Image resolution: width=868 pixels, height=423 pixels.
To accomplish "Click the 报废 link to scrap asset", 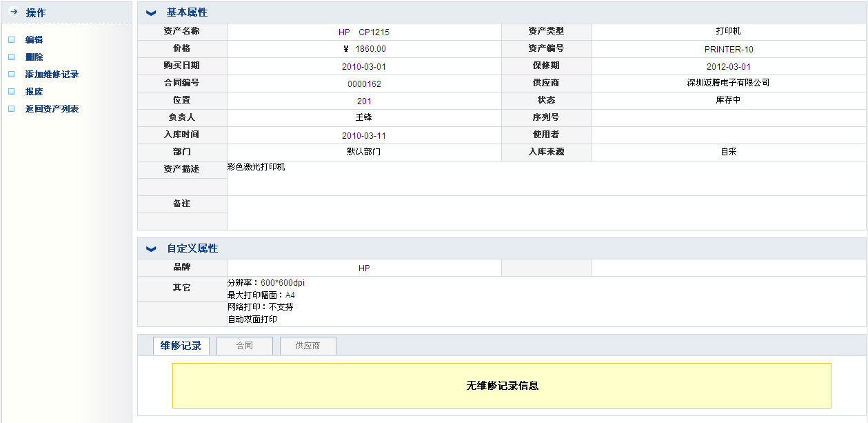I will pyautogui.click(x=34, y=92).
